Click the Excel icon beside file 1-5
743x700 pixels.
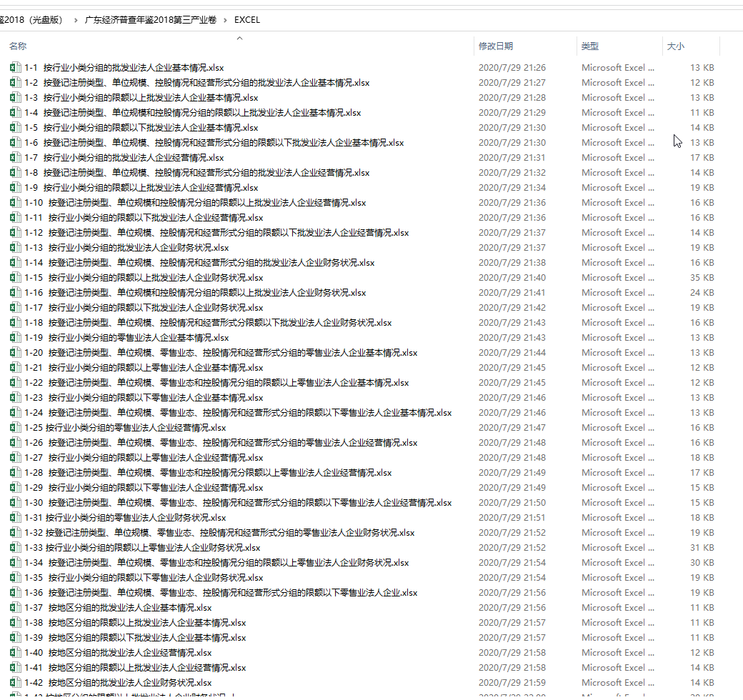point(15,127)
